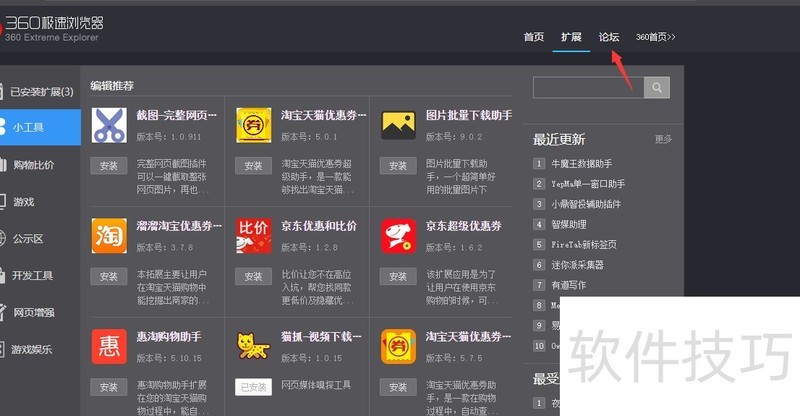800x416 pixels.
Task: Click the red 惠 extension icon
Action: coord(109,347)
